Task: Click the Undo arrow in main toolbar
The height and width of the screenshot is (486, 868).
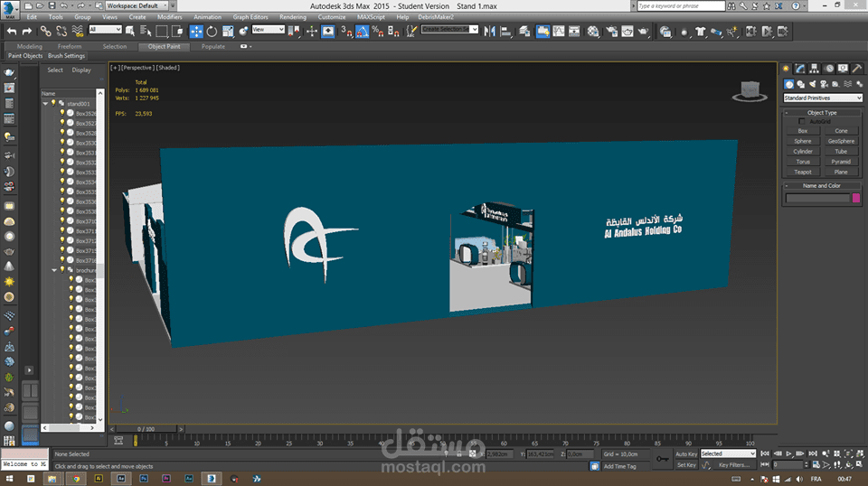Action: click(x=13, y=31)
